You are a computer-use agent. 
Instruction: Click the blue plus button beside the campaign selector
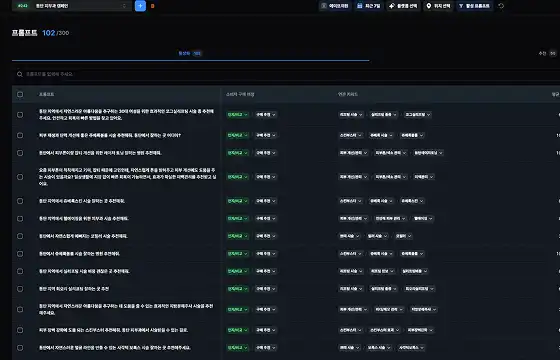(x=140, y=6)
